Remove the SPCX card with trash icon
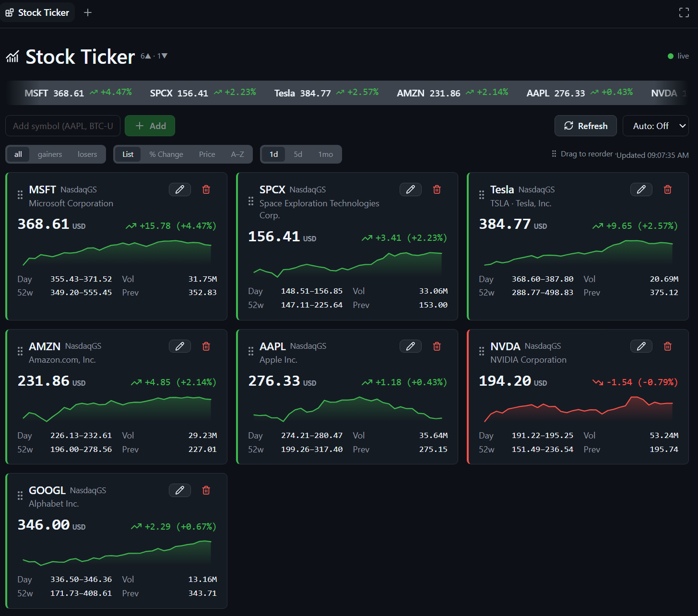This screenshot has height=616, width=698. click(x=437, y=190)
